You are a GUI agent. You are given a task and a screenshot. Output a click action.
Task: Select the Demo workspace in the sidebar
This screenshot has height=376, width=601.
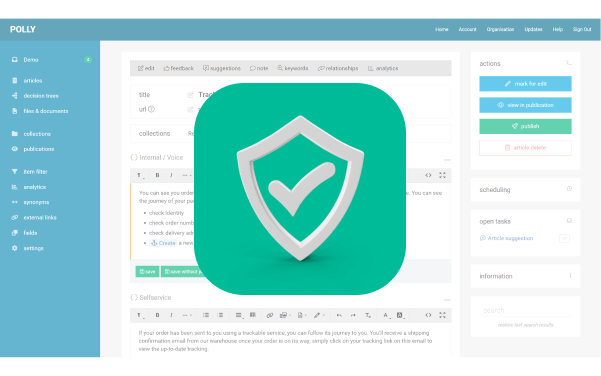(25, 60)
